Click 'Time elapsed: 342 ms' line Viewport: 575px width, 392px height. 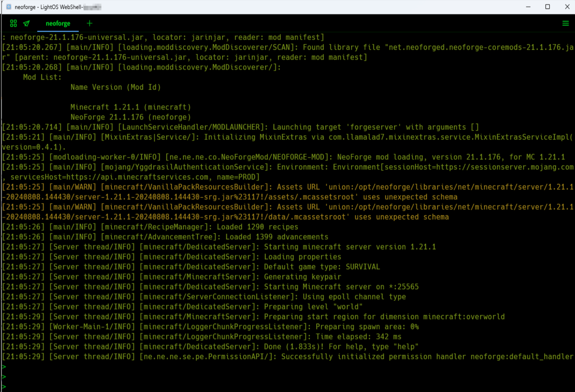click(202, 337)
